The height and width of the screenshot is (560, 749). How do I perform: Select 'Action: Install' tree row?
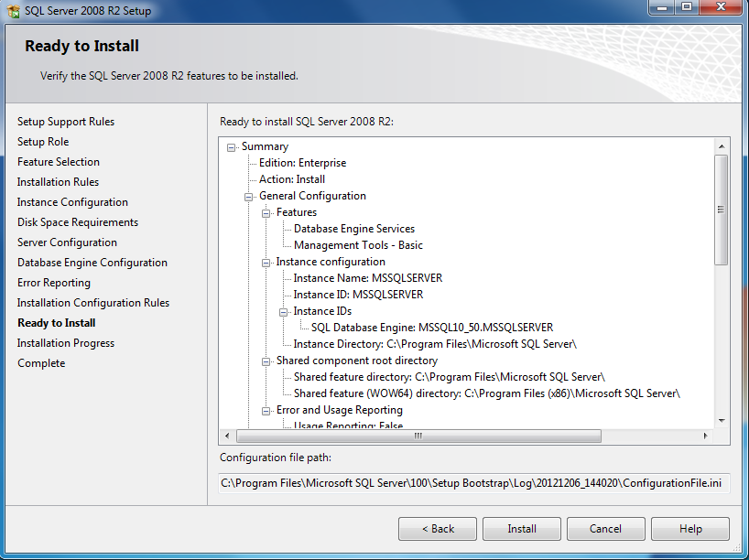292,179
